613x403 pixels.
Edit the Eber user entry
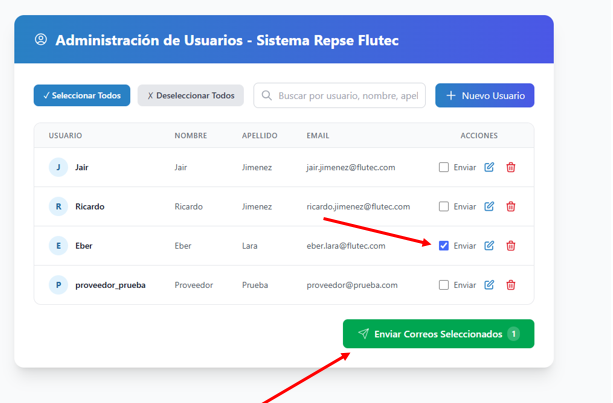click(489, 245)
